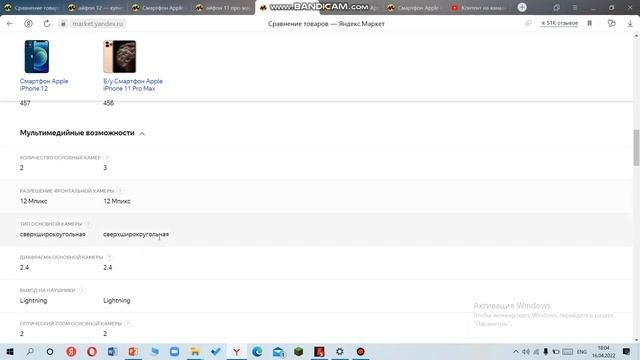This screenshot has height=360, width=640.
Task: Switch ENG input language
Action: point(582,352)
